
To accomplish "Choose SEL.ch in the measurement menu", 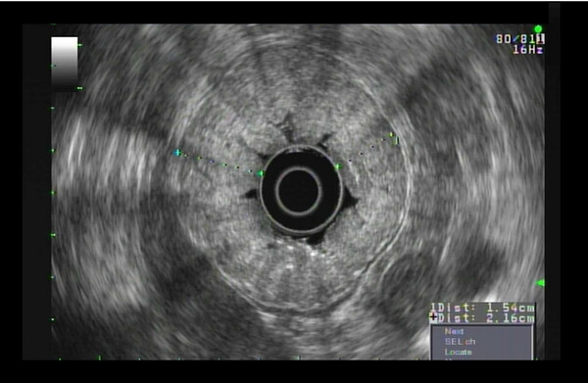I will tap(461, 342).
